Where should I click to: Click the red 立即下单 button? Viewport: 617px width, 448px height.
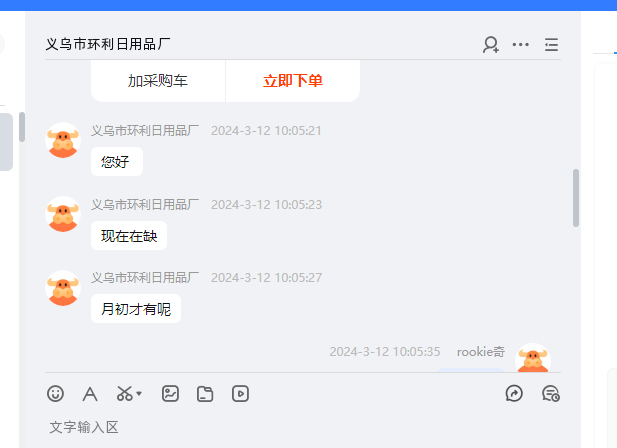(293, 81)
